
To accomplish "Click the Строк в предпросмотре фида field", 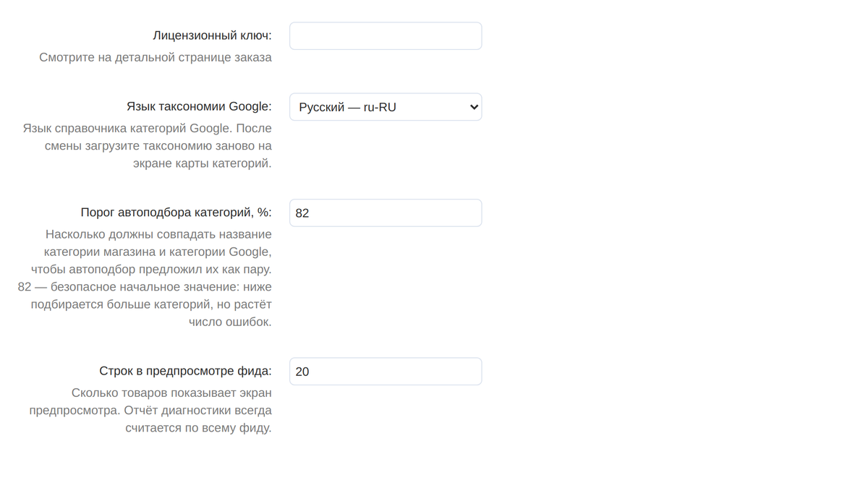I will (x=386, y=372).
